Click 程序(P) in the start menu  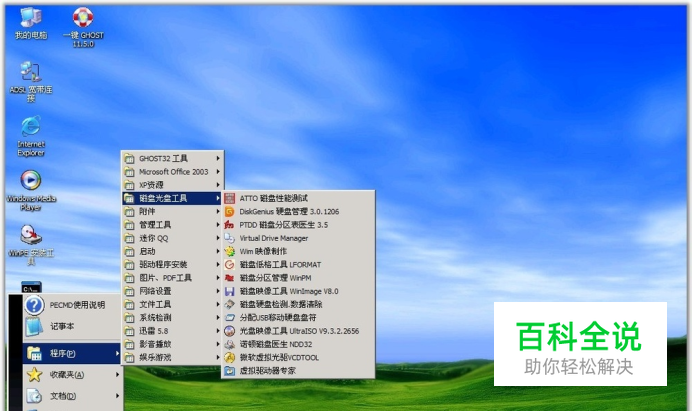coord(72,353)
